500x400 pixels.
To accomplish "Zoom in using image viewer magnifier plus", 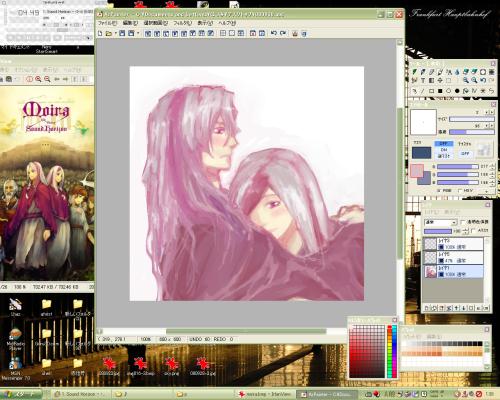I will pyautogui.click(x=38, y=79).
